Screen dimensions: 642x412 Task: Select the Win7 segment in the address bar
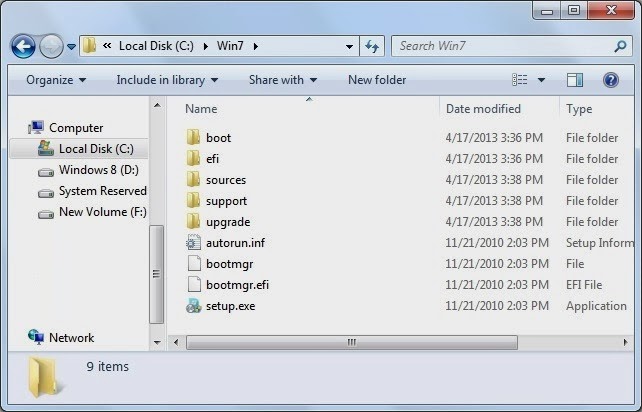tap(230, 46)
